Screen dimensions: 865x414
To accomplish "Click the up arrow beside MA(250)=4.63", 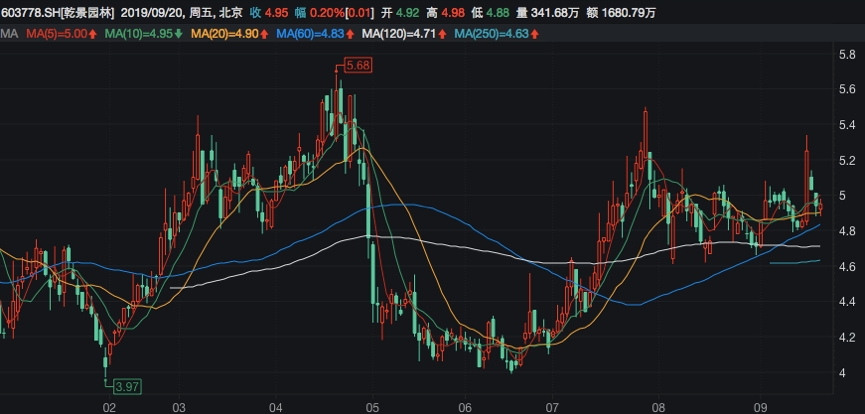I will click(x=536, y=35).
